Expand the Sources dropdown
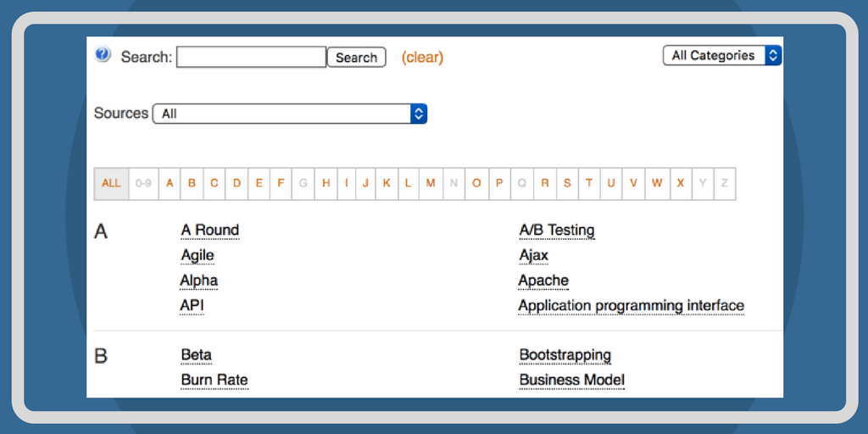 [x=289, y=114]
